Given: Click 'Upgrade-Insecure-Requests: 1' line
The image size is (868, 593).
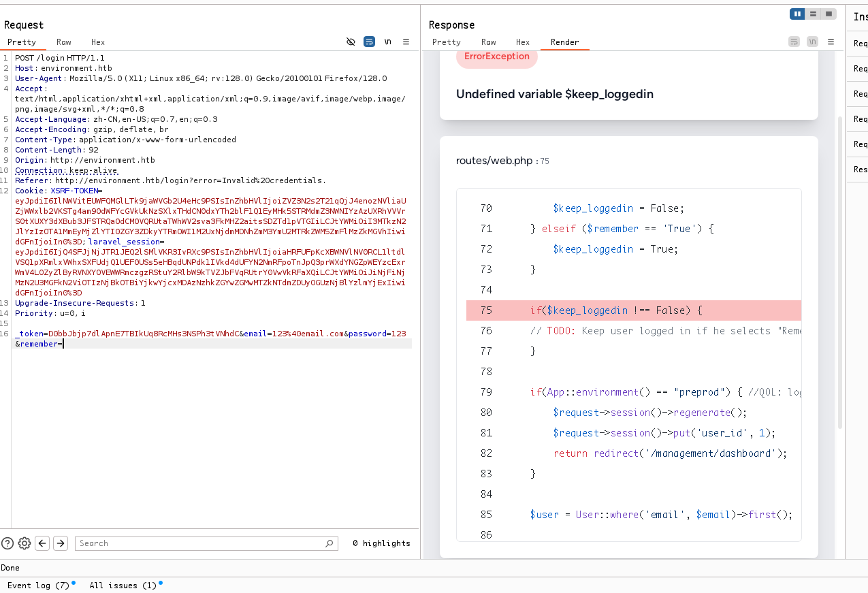Looking at the screenshot, I should (80, 303).
